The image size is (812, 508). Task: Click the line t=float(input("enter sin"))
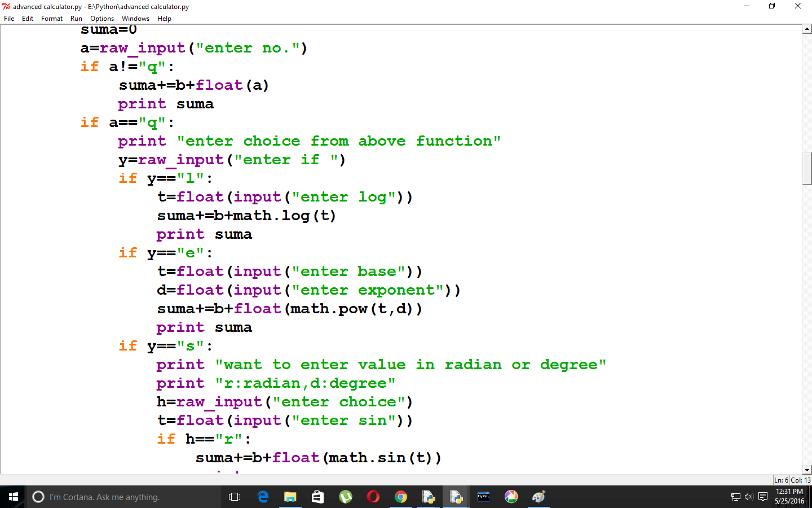(x=285, y=421)
